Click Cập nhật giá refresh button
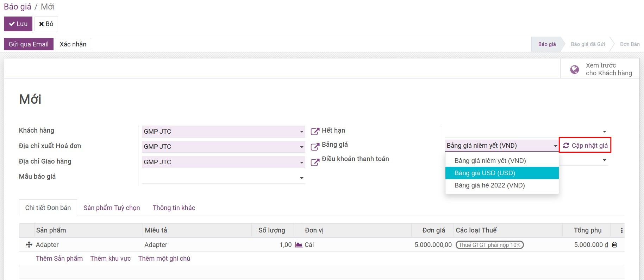The width and height of the screenshot is (644, 280). pyautogui.click(x=585, y=145)
